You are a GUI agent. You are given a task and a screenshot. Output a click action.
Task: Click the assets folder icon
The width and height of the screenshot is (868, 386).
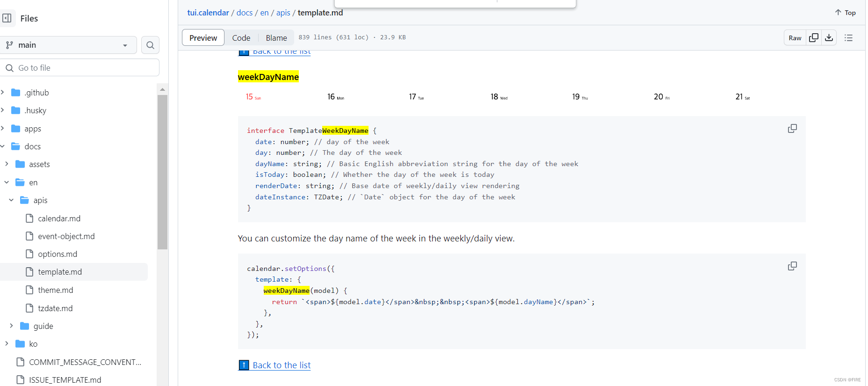point(20,164)
